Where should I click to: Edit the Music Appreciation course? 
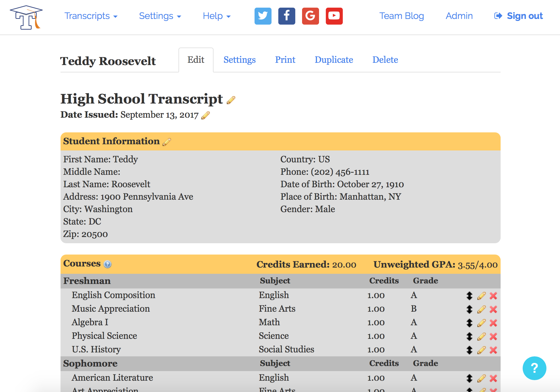tap(481, 309)
